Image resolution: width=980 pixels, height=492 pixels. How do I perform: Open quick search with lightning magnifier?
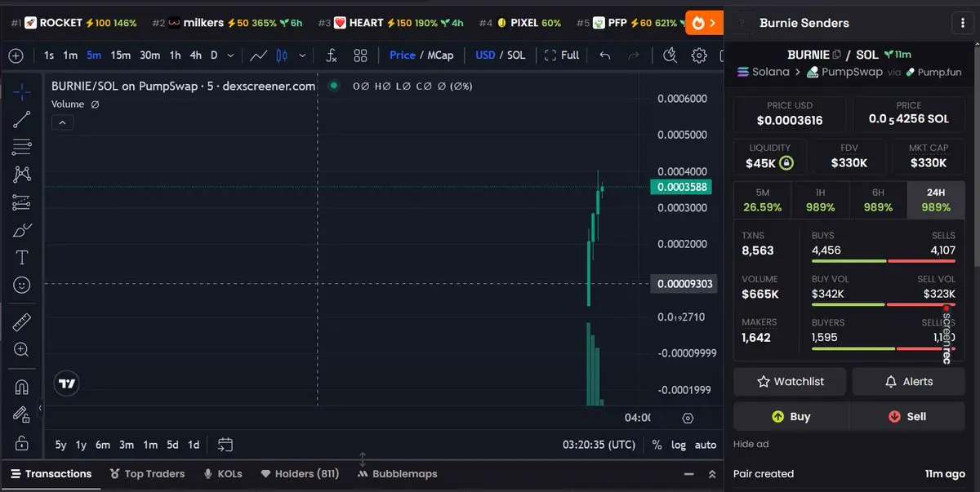670,55
